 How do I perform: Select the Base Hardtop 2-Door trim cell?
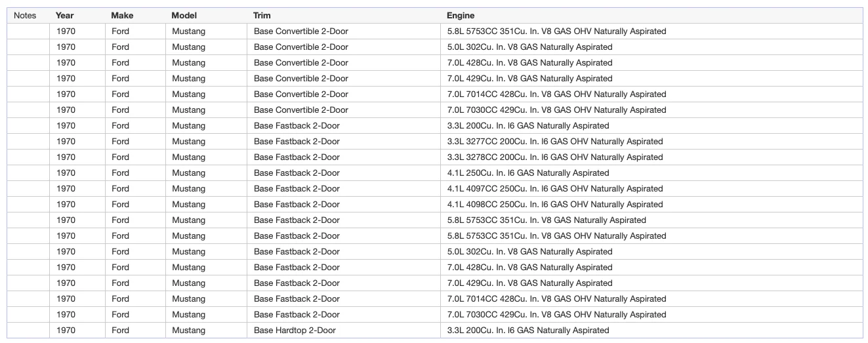[295, 331]
